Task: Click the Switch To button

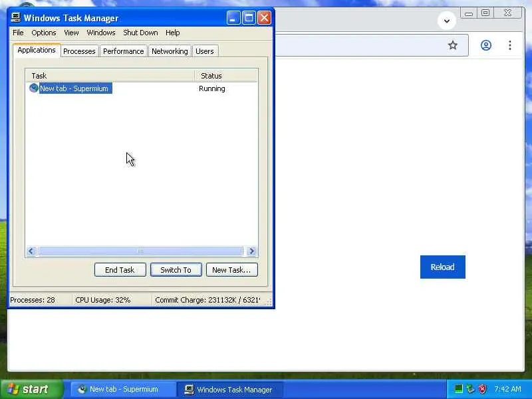Action: [176, 270]
